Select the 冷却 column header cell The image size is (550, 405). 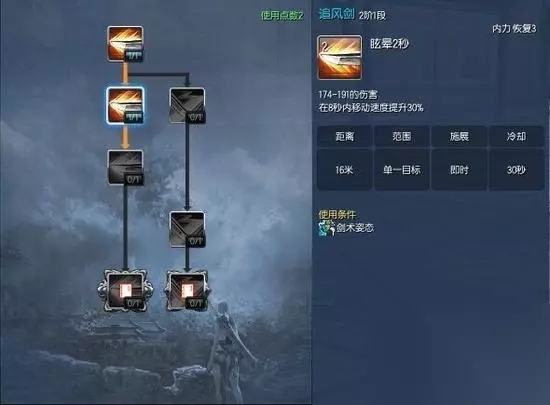click(516, 136)
